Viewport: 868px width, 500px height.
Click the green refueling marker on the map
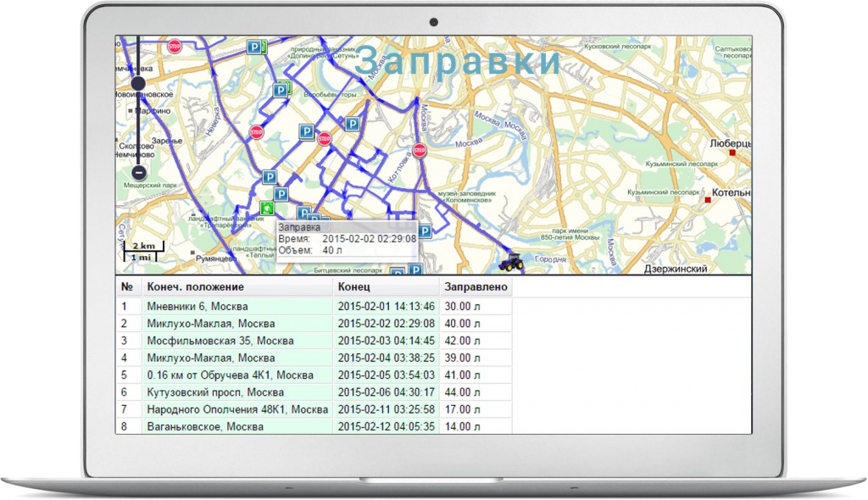pyautogui.click(x=267, y=208)
